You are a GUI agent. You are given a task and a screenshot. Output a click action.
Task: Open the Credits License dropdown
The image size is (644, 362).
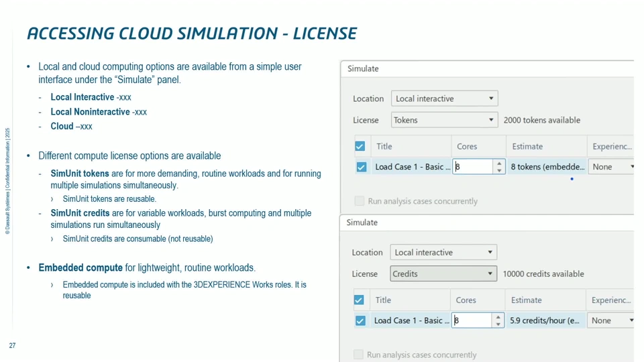coord(443,274)
